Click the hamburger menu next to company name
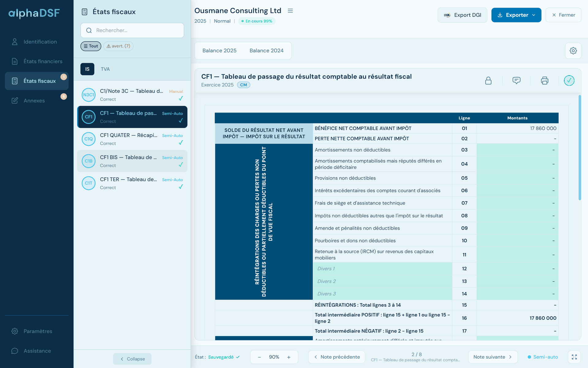The height and width of the screenshot is (368, 588). click(290, 11)
